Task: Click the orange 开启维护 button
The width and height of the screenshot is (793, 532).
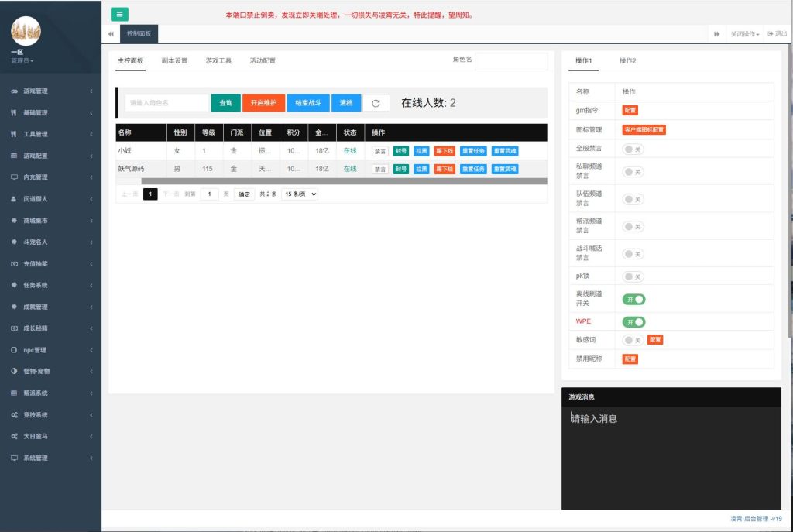Action: tap(263, 103)
